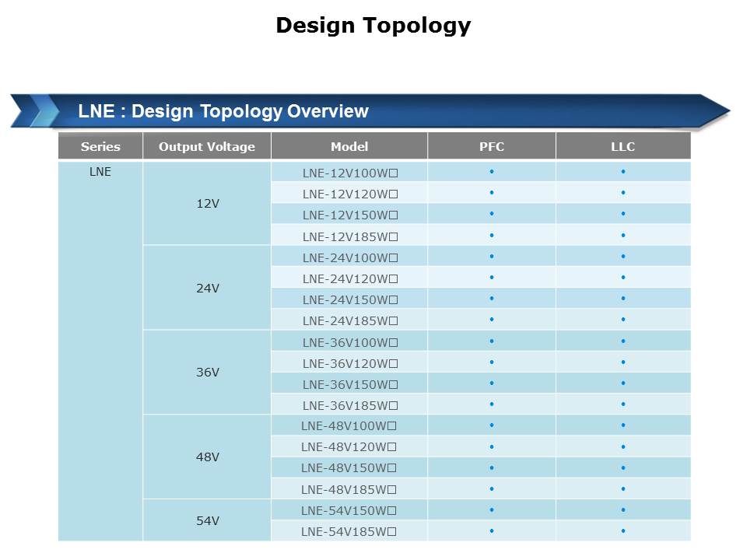
Task: Click the LNE-48V185W model cell
Action: click(x=349, y=489)
